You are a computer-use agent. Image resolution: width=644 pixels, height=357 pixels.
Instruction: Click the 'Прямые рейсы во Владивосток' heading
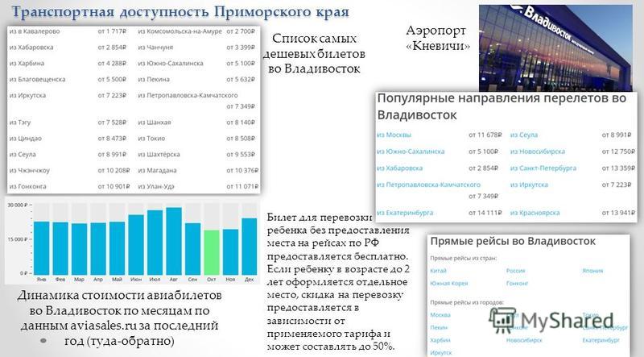[513, 241]
